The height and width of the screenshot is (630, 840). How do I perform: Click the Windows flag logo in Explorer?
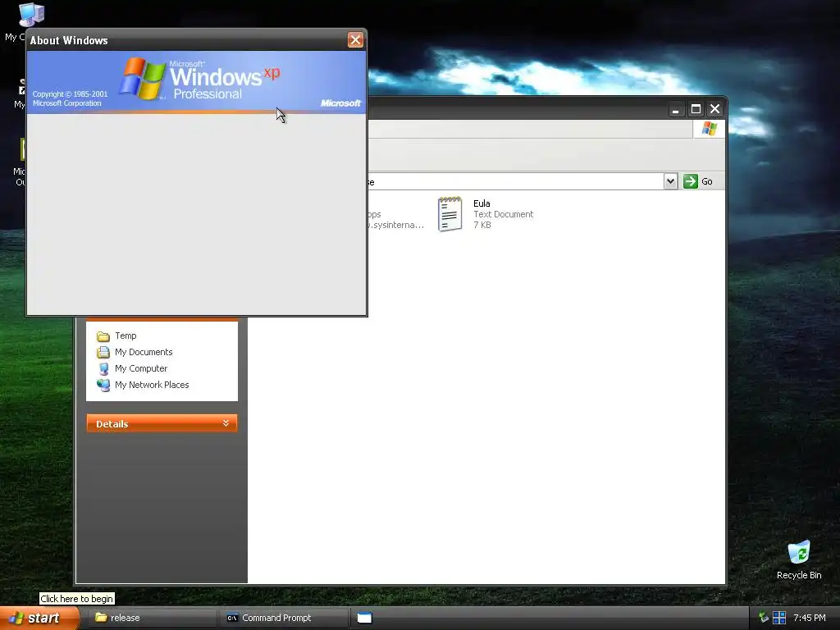tap(710, 129)
